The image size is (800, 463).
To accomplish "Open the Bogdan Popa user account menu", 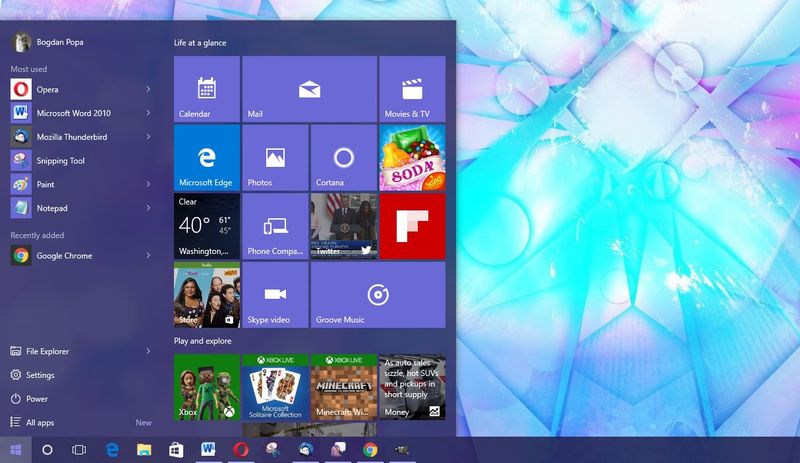I will tap(47, 42).
